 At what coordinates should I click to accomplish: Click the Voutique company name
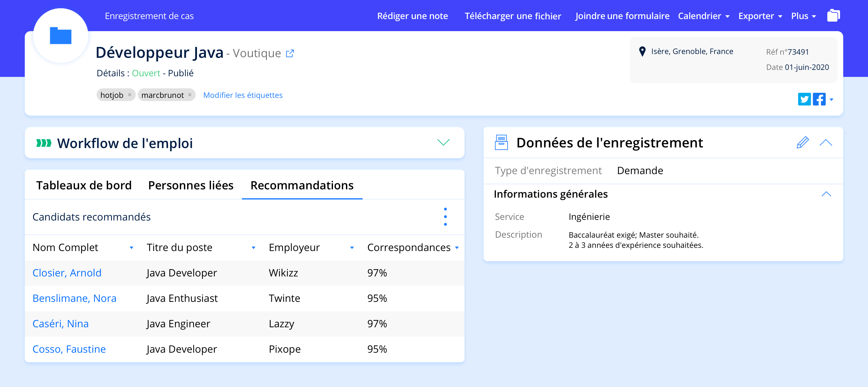[257, 53]
